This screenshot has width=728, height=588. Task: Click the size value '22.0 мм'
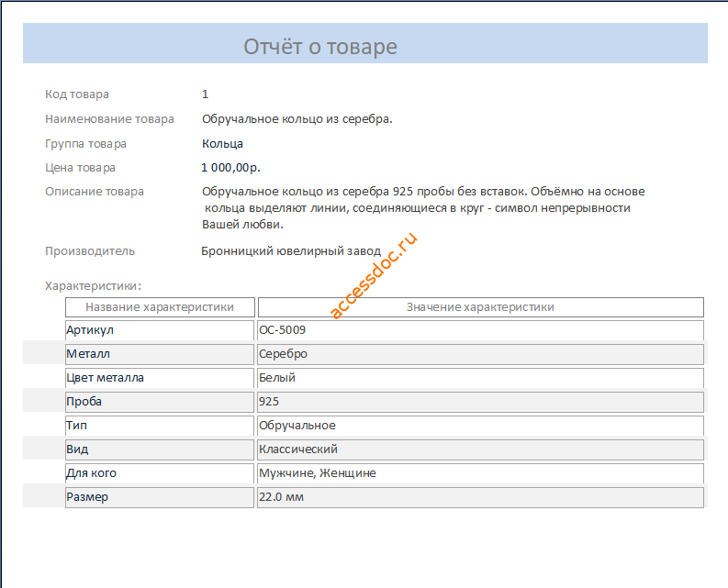click(480, 497)
